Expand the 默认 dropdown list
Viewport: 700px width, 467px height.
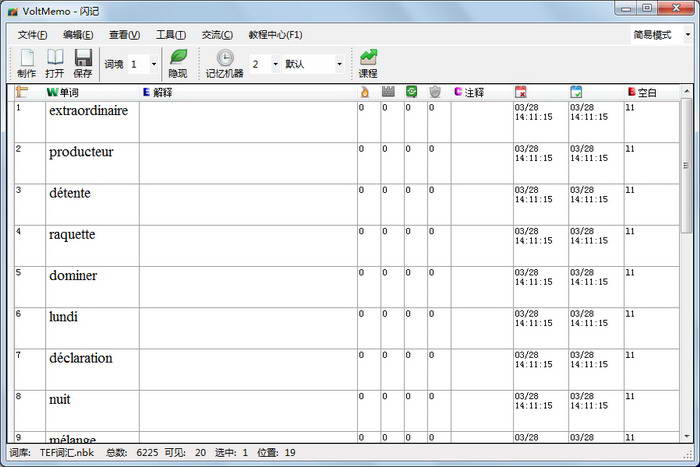[x=338, y=64]
